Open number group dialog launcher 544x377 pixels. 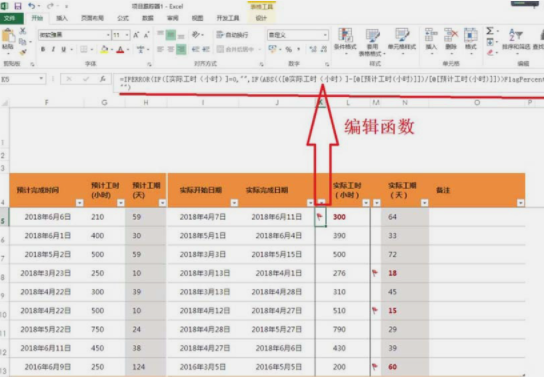tap(327, 64)
